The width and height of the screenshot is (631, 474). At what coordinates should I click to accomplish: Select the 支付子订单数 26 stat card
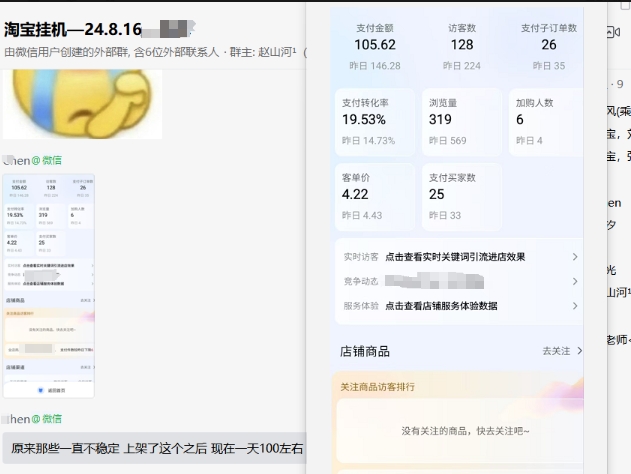pyautogui.click(x=548, y=46)
